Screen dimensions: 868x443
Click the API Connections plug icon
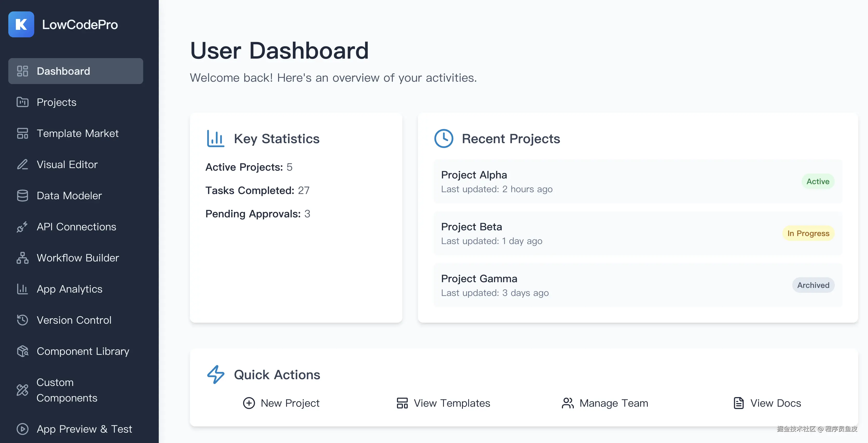pyautogui.click(x=23, y=227)
